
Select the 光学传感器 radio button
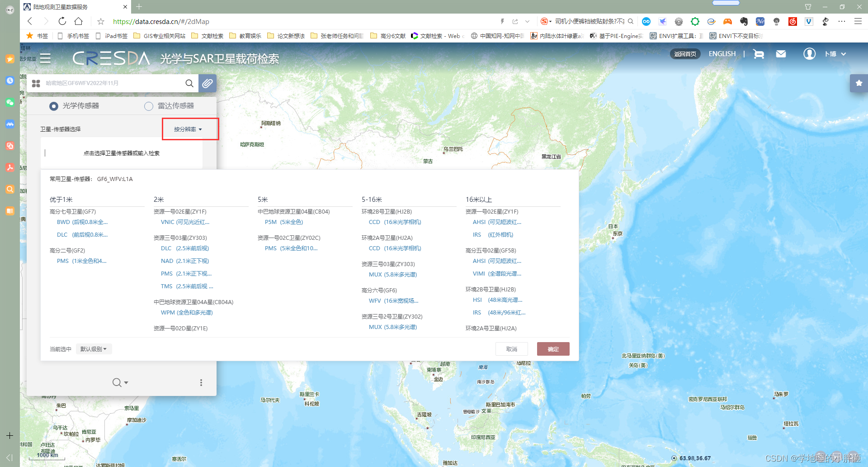click(x=54, y=106)
